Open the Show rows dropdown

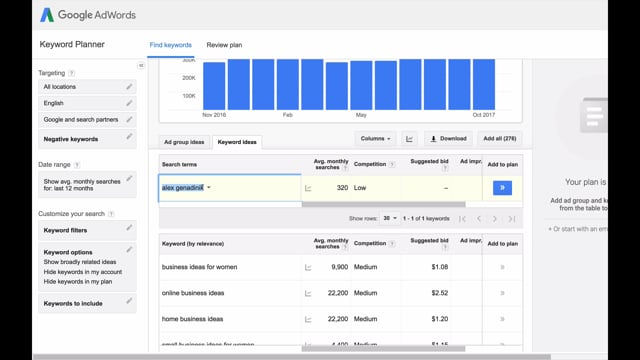coord(390,218)
